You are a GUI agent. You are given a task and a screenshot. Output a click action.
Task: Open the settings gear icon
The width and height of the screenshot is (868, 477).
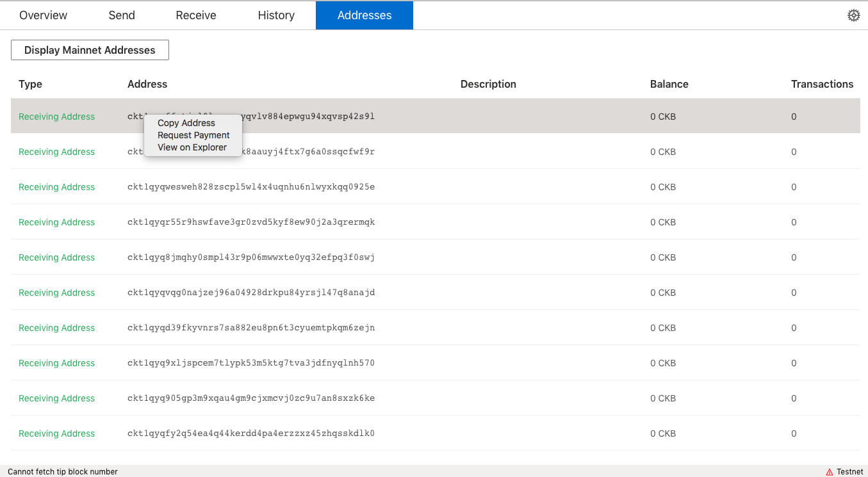tap(853, 15)
